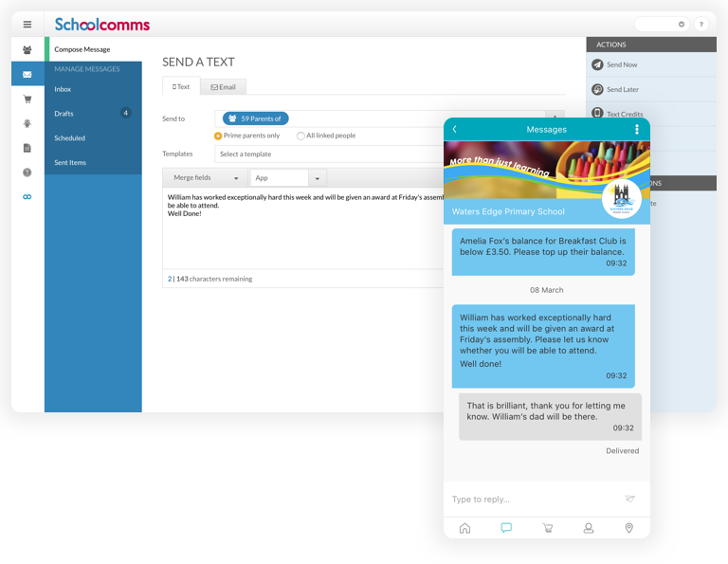The image size is (728, 564).
Task: Open the location pin icon in bottom bar
Action: coord(629,528)
